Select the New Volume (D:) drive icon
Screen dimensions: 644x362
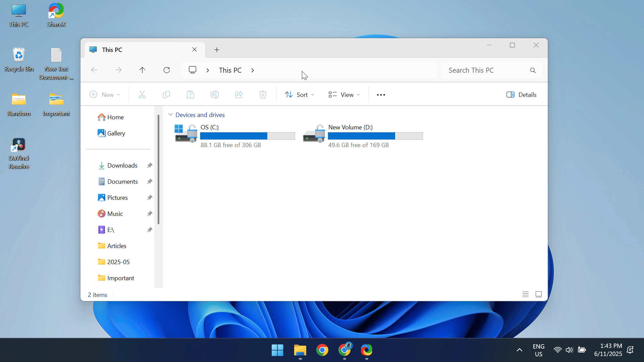[314, 133]
